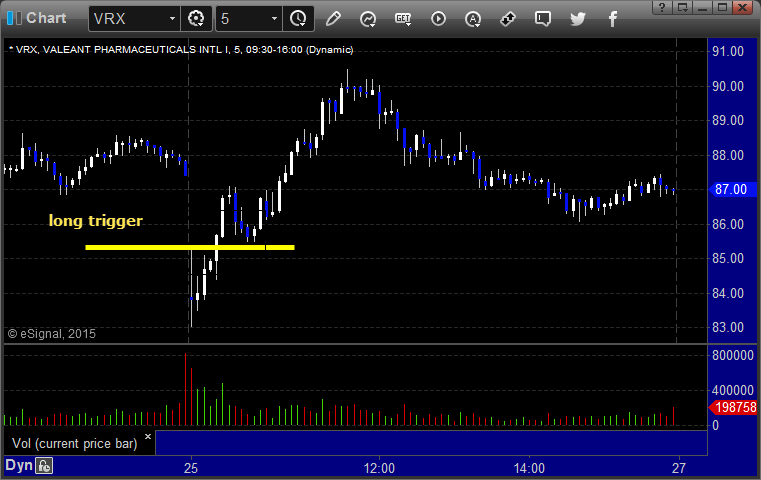761x480 pixels.
Task: Open the circled A alerts icon
Action: click(x=473, y=19)
